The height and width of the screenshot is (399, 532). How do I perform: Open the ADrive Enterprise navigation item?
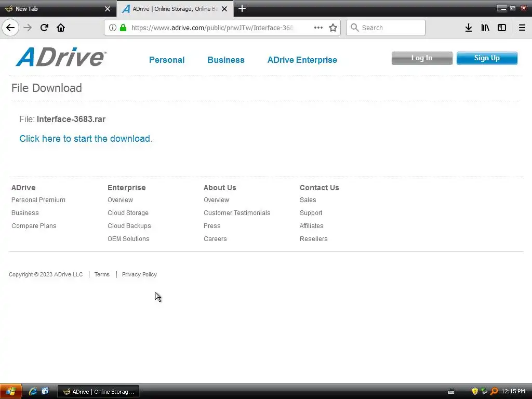coord(302,60)
